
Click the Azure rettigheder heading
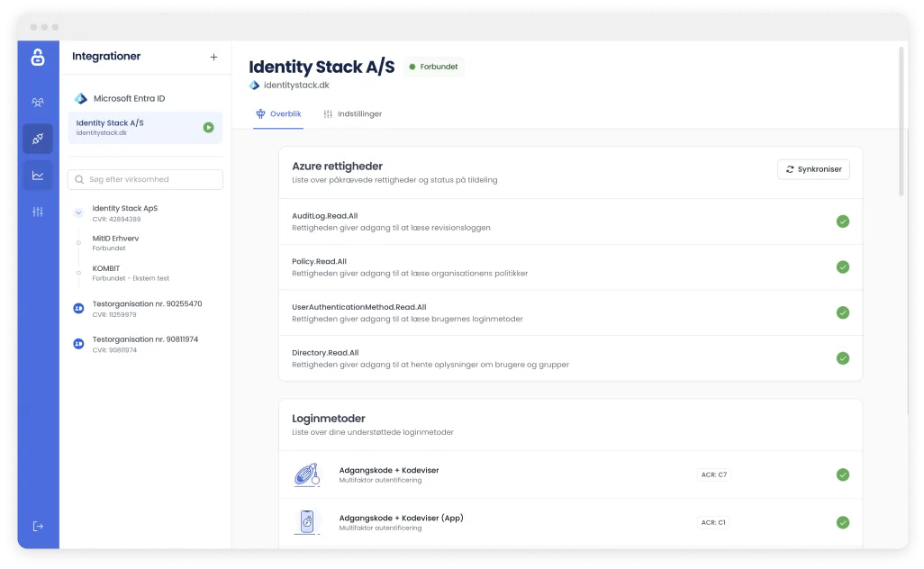(x=337, y=167)
